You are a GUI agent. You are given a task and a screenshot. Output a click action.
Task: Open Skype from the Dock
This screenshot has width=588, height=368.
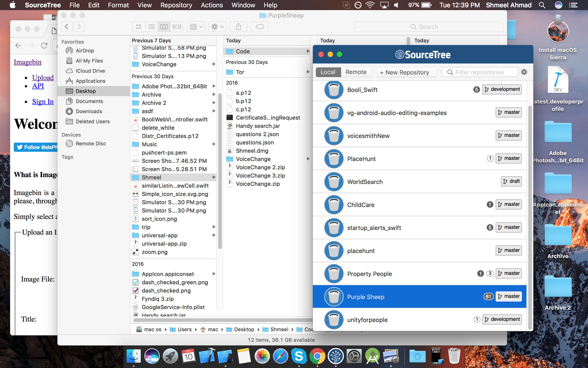click(299, 356)
